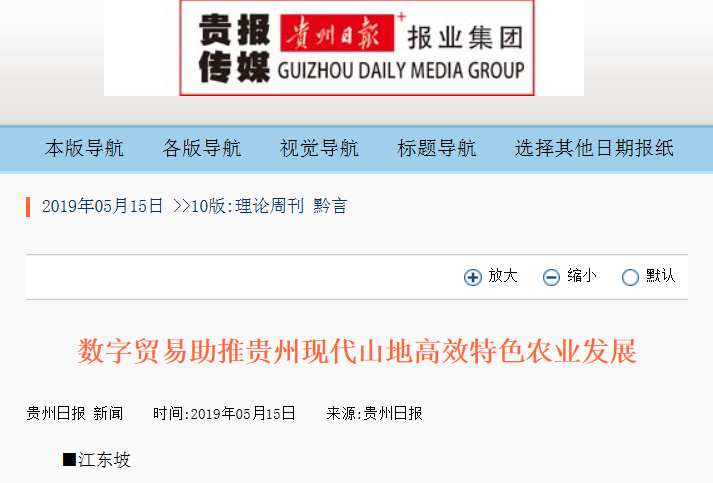Click the author name 江东坡

pyautogui.click(x=104, y=460)
